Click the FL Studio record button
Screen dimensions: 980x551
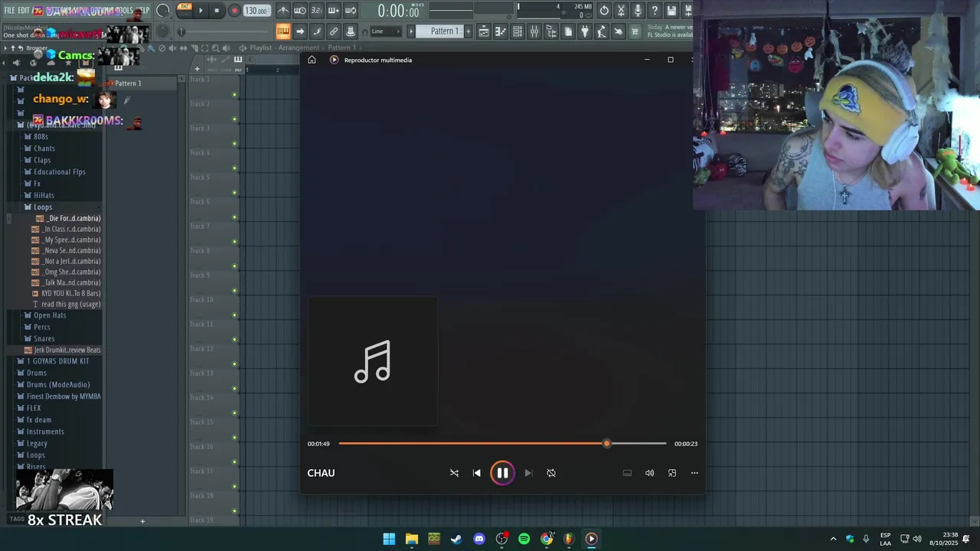[x=234, y=11]
